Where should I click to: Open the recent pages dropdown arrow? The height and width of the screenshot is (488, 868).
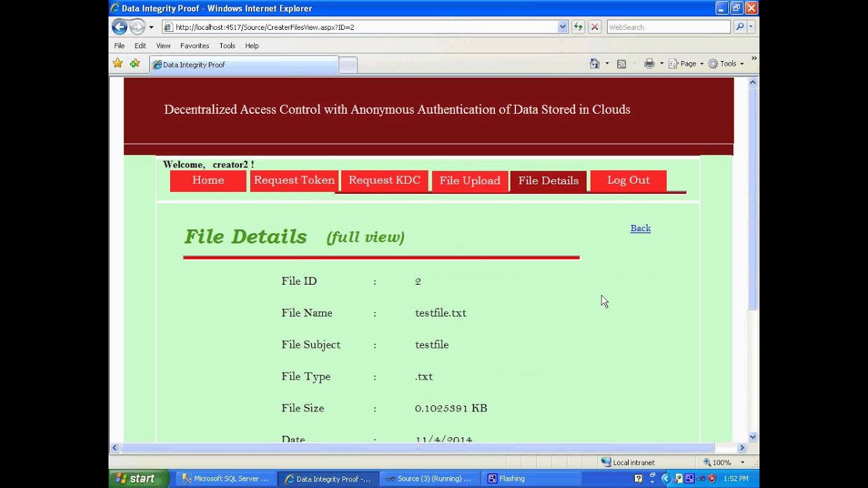151,27
